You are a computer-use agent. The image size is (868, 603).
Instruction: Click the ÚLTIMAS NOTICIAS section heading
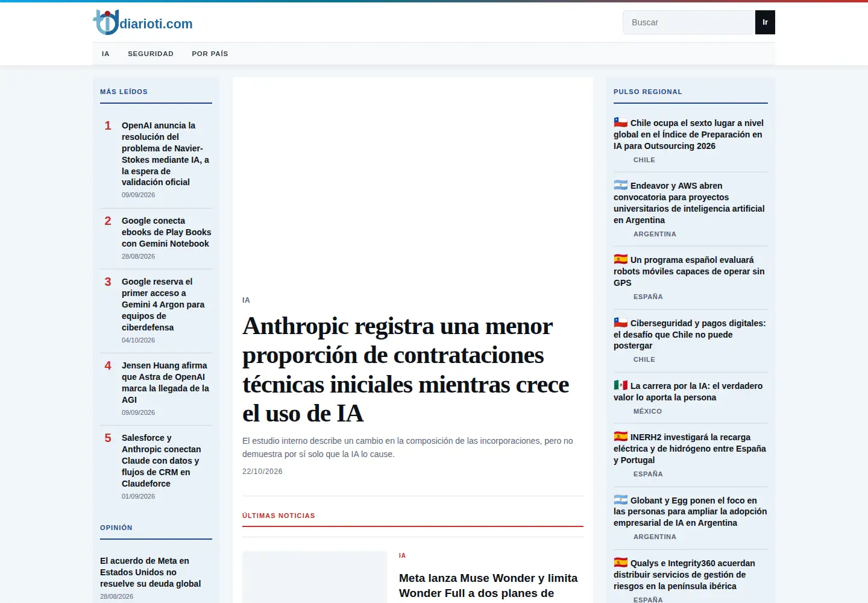click(278, 516)
